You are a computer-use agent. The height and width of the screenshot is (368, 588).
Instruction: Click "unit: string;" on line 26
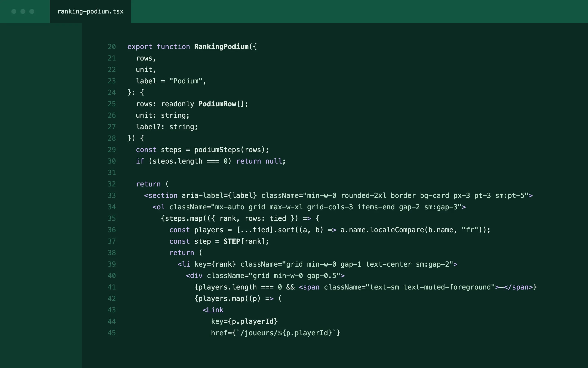(163, 115)
